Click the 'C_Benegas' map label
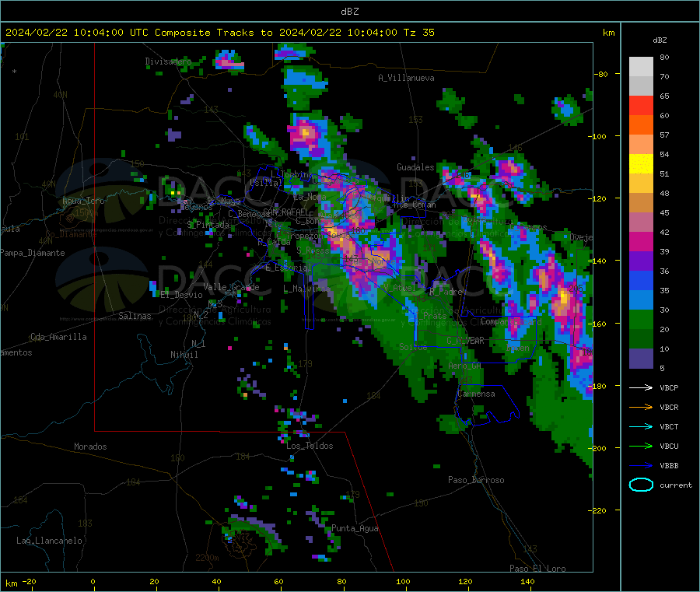This screenshot has width=700, height=592. [x=249, y=214]
